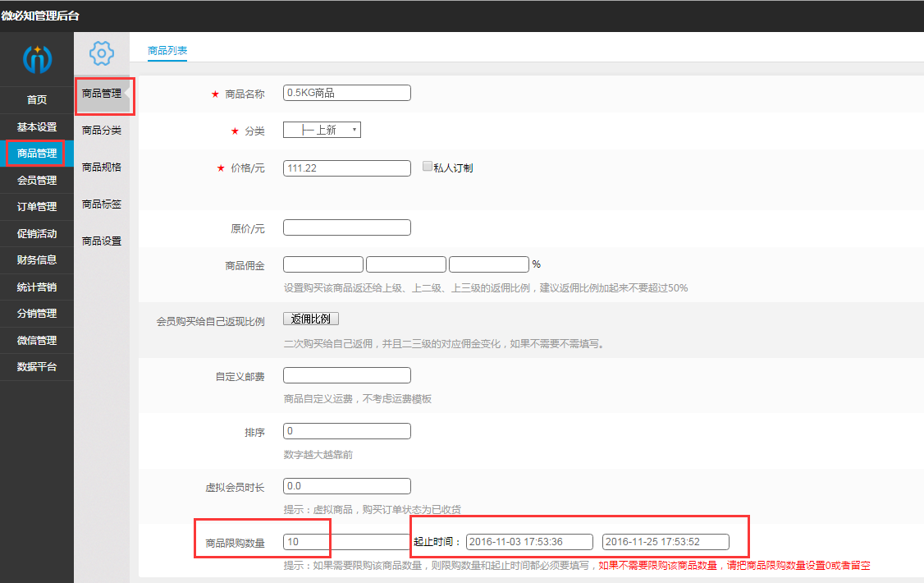Click the 商品限购数量 input field

pyautogui.click(x=346, y=541)
